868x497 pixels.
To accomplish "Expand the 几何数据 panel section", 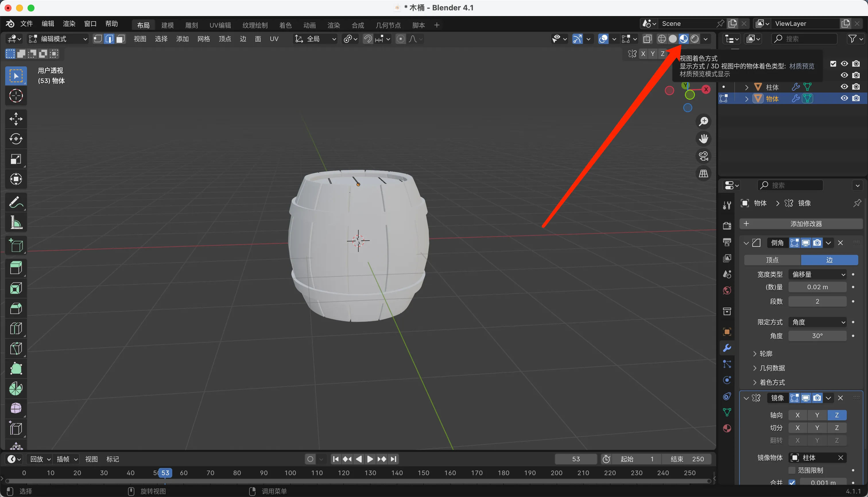I will (x=772, y=368).
